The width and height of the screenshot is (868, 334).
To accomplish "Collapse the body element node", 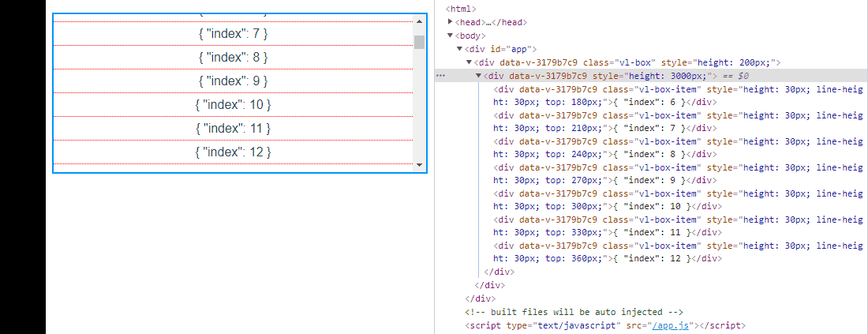I will [x=450, y=36].
